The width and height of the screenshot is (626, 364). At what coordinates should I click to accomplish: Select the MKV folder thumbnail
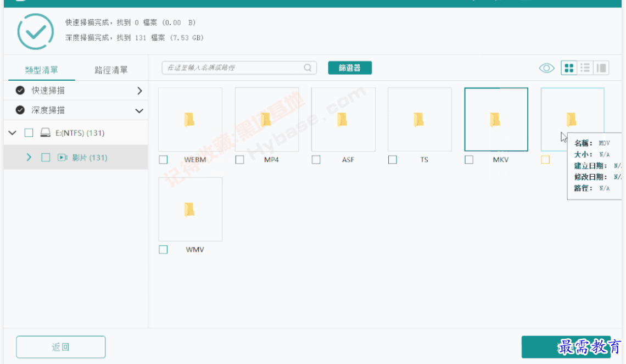coord(496,119)
